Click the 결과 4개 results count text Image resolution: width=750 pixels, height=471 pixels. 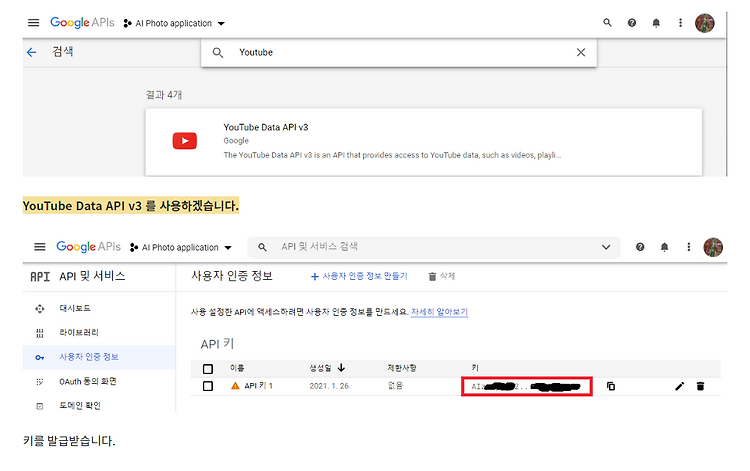click(164, 95)
